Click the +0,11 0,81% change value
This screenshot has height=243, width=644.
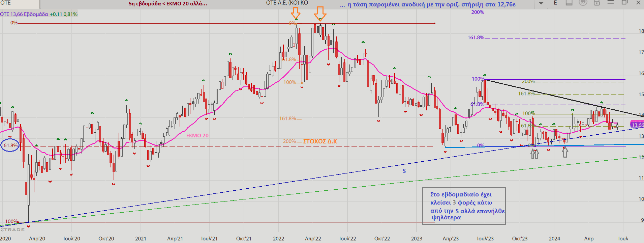[64, 14]
